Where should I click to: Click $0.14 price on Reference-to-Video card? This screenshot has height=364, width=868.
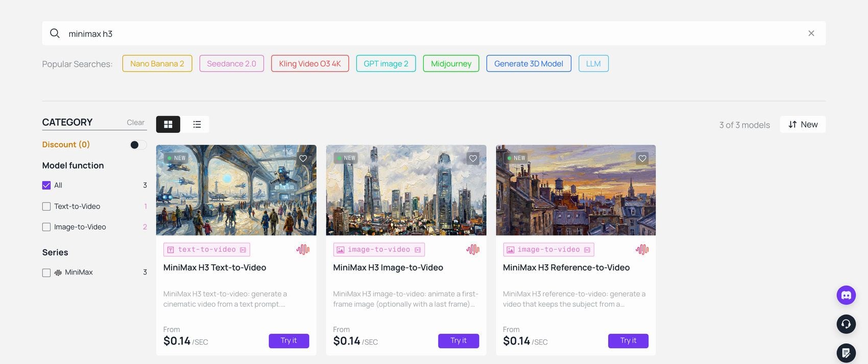point(516,341)
